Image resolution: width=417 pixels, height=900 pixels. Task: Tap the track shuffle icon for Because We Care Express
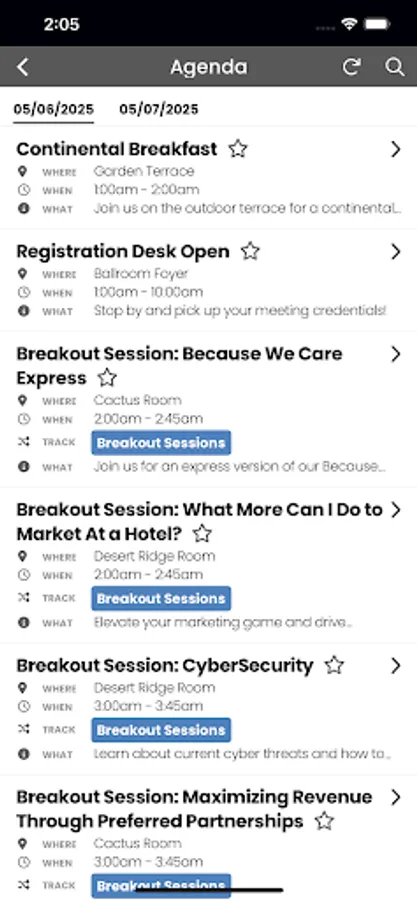pyautogui.click(x=23, y=441)
